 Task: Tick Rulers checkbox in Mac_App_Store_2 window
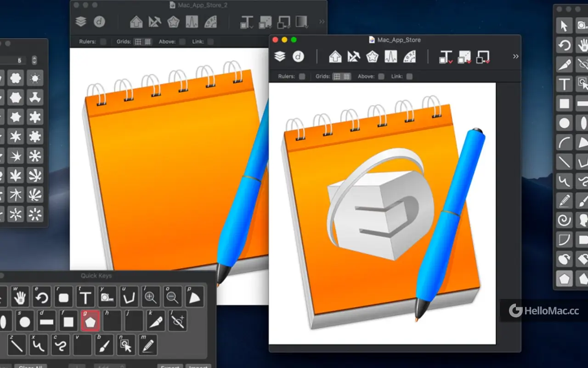pyautogui.click(x=103, y=41)
